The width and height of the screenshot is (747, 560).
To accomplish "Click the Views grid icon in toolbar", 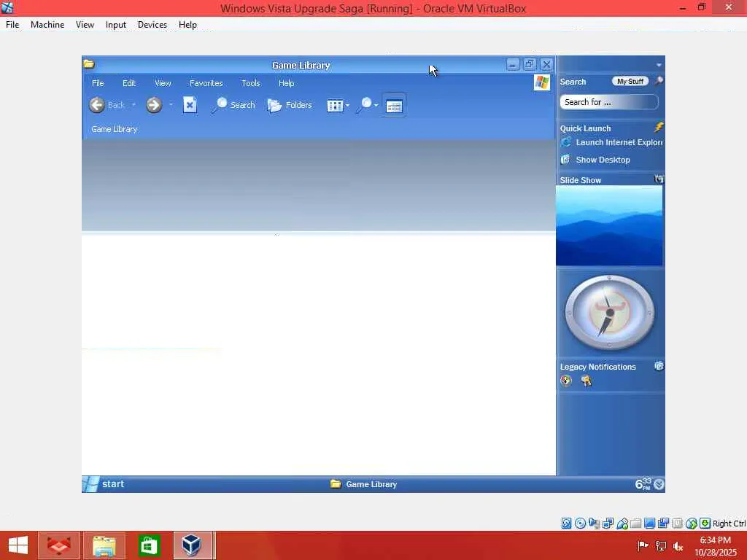I will click(335, 106).
